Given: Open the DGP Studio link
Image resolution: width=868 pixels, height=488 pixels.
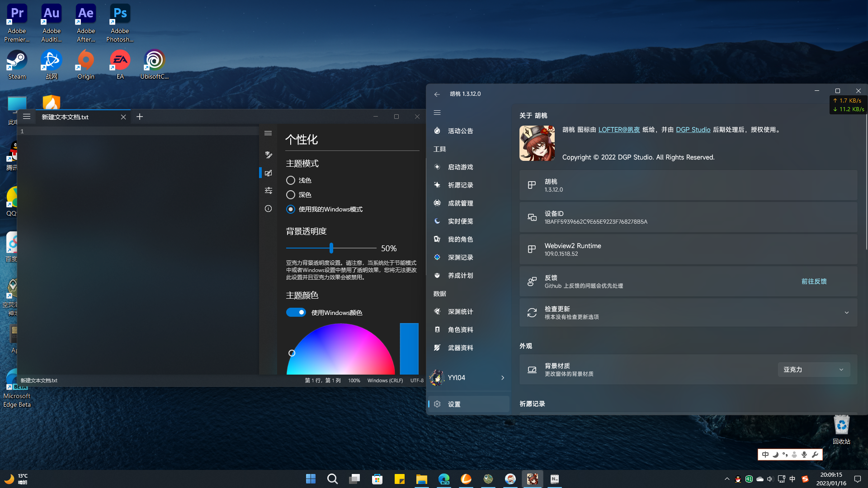Looking at the screenshot, I should pos(693,130).
